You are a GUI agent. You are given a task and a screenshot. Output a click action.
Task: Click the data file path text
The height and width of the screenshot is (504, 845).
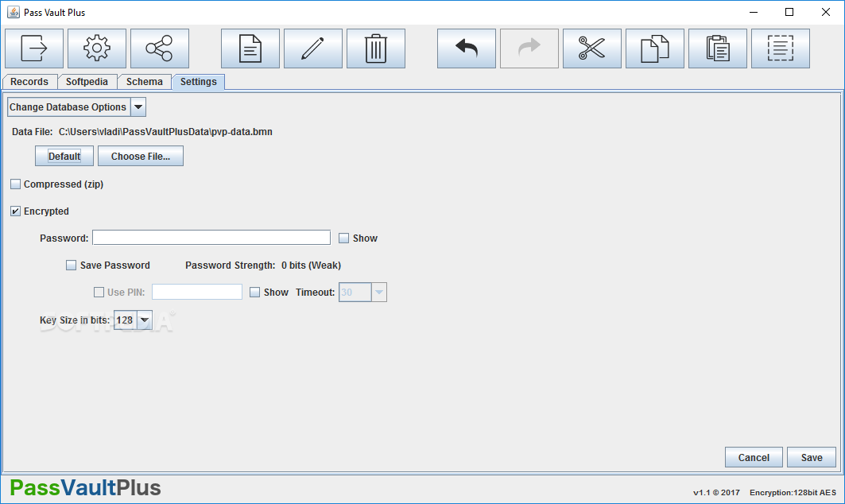pos(165,131)
